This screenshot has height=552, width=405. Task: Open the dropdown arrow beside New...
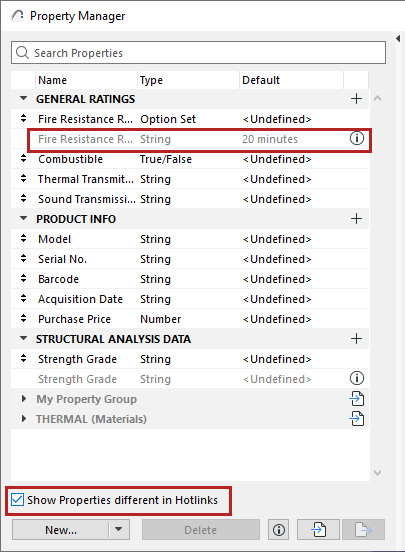tap(119, 529)
